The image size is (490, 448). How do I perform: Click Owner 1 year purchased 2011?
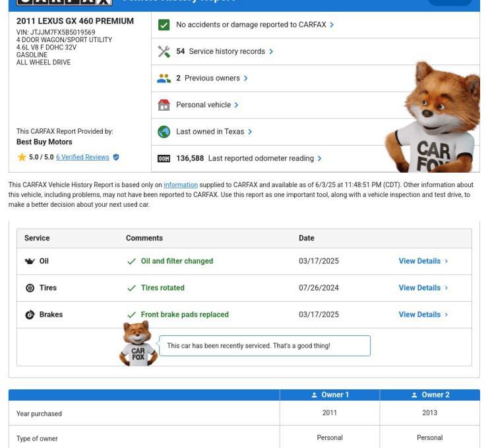point(330,413)
